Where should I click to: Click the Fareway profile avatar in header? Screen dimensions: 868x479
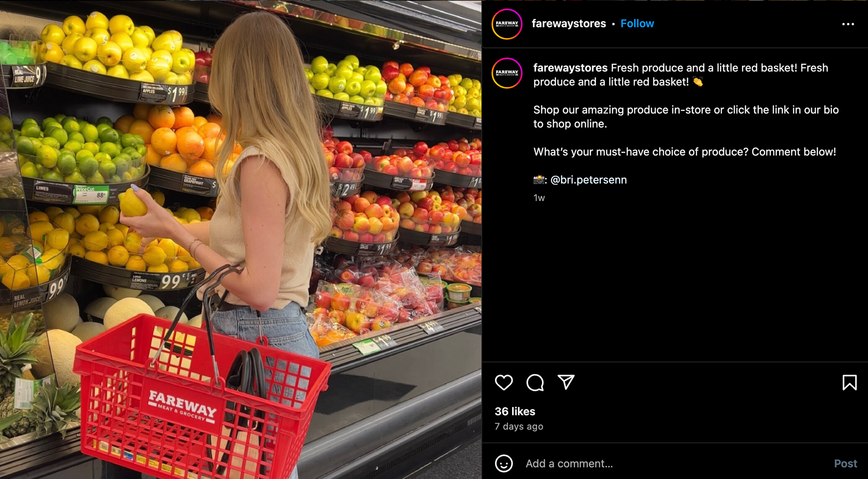[x=507, y=24]
